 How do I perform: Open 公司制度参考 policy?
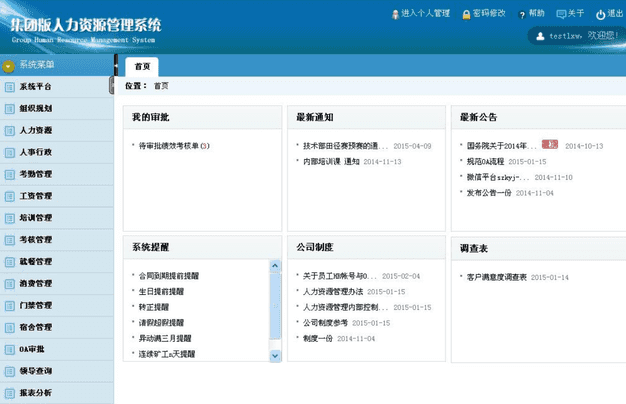pos(325,323)
